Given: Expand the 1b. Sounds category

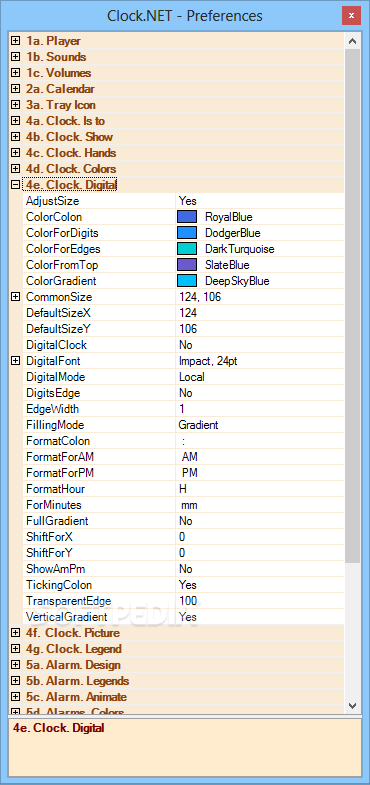Looking at the screenshot, I should tap(16, 57).
